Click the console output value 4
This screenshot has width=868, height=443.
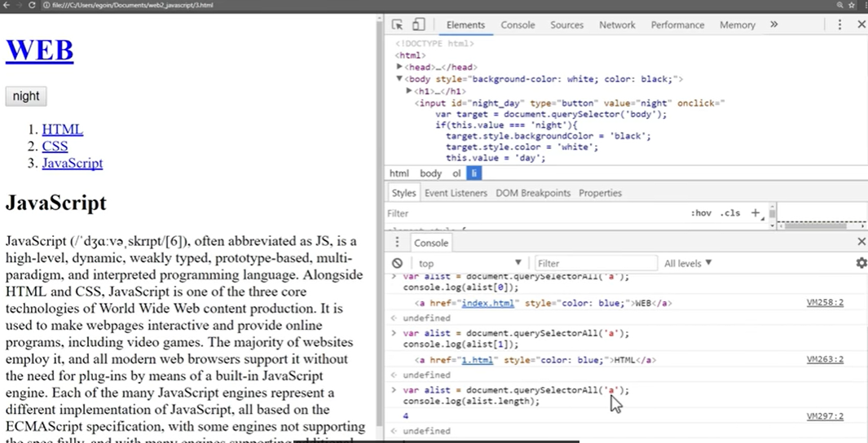[x=406, y=416]
